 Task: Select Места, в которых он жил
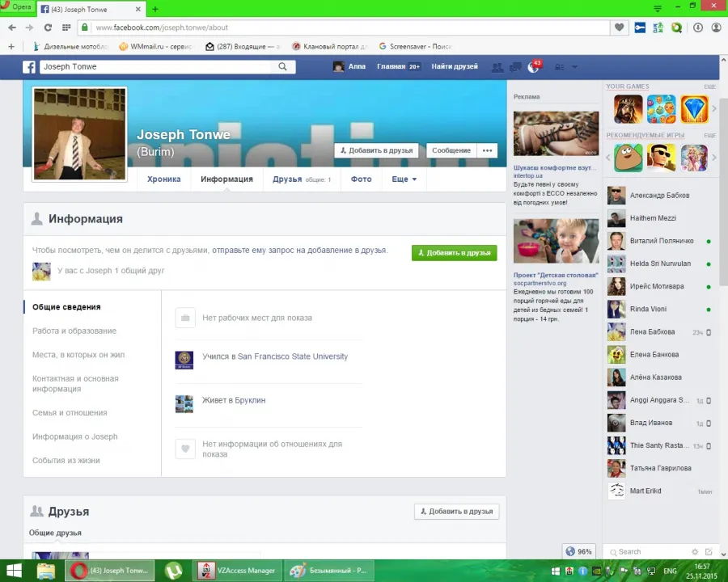coord(78,355)
